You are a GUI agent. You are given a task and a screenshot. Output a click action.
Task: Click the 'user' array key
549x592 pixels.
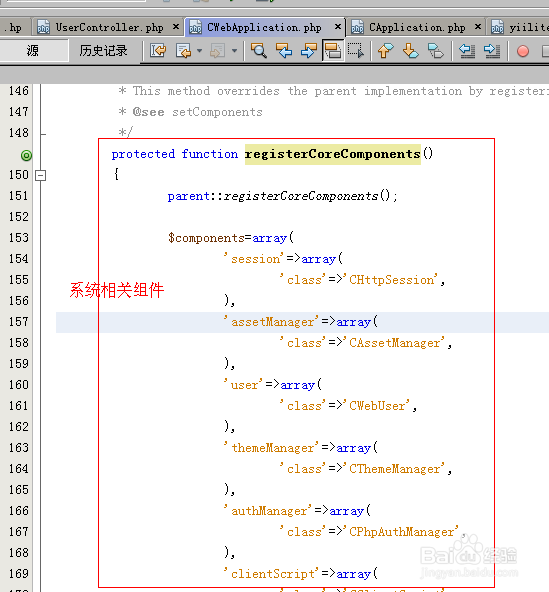point(243,385)
